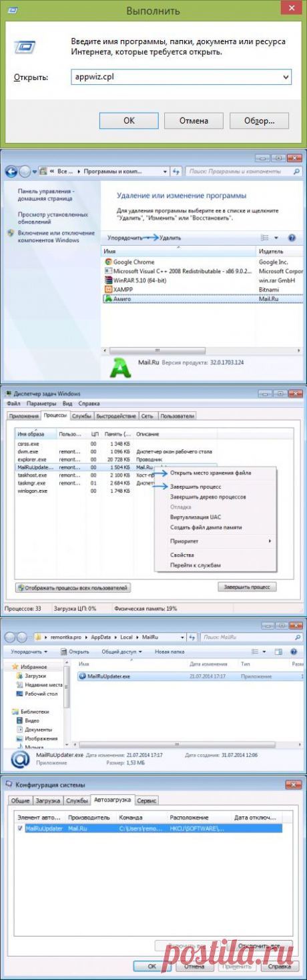The width and height of the screenshot is (307, 980).
Task: Open the Общий доступ dropdown in Explorer
Action: [120, 652]
